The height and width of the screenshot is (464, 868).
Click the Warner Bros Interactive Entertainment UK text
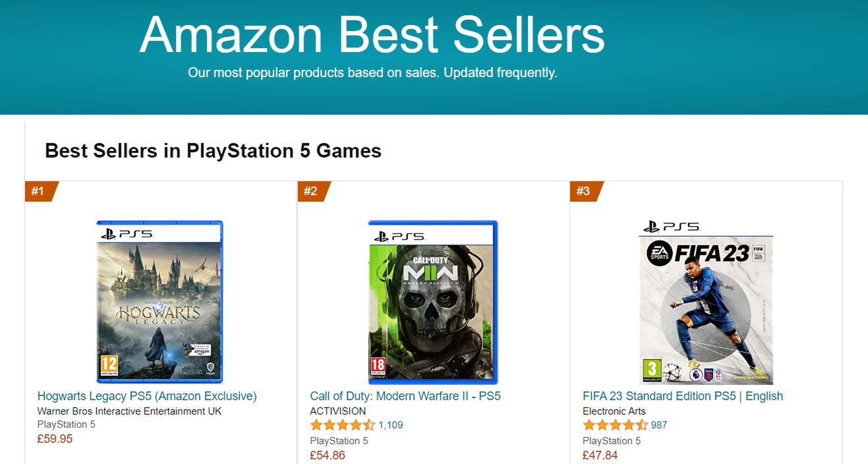click(x=130, y=411)
